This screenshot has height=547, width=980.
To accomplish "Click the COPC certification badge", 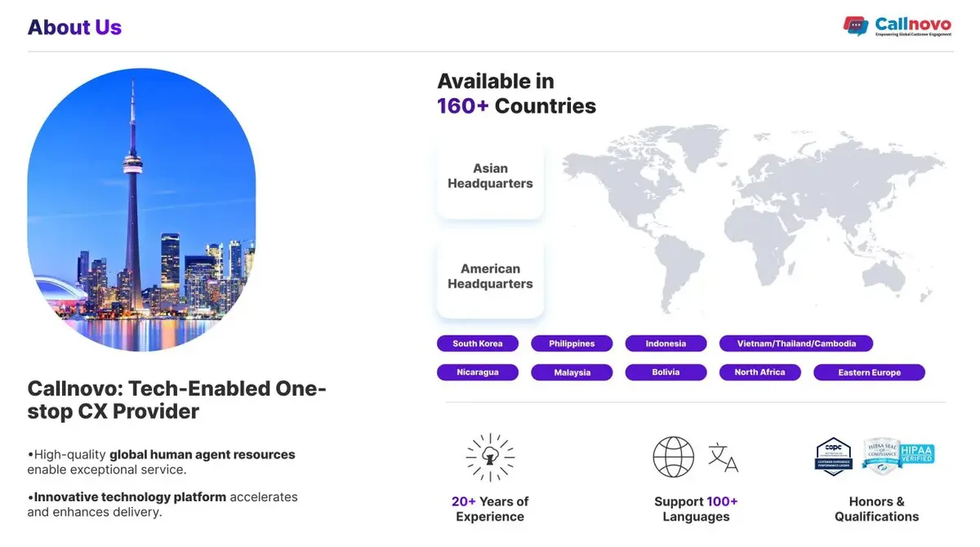I will click(834, 456).
